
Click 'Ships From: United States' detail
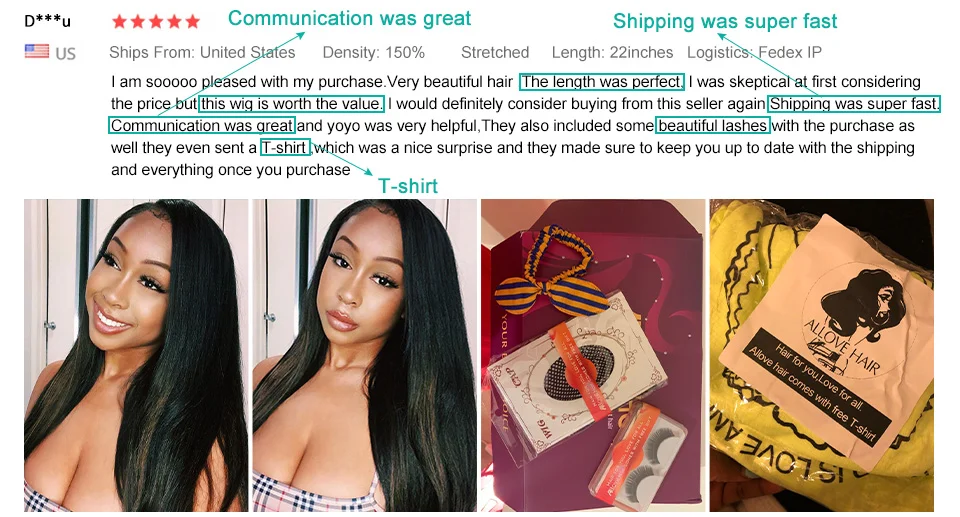(202, 53)
